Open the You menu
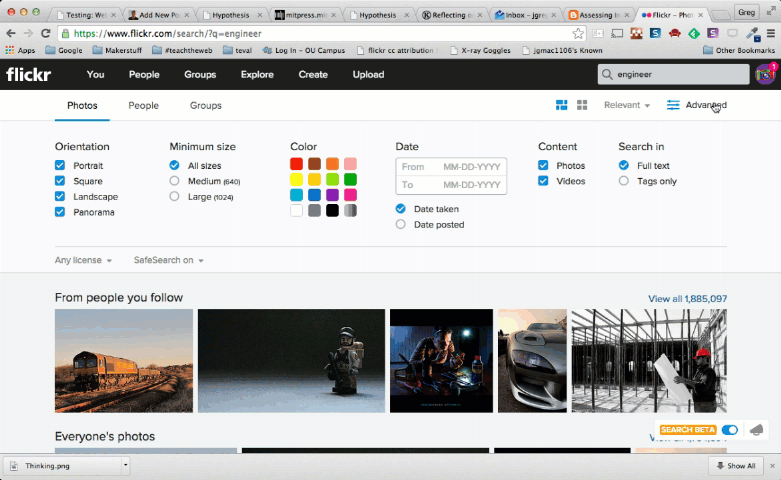The height and width of the screenshot is (480, 781). point(96,74)
